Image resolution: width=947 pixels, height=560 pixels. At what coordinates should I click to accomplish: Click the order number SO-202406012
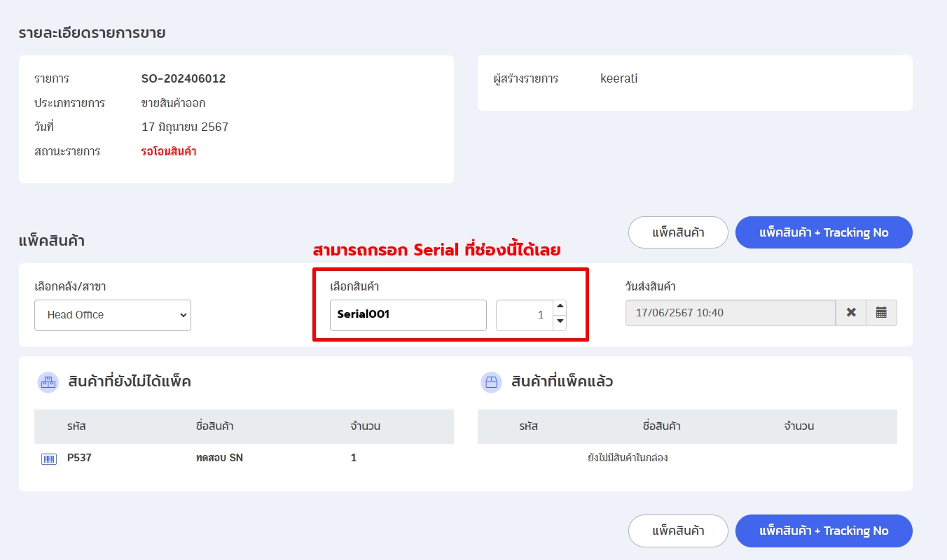point(184,78)
